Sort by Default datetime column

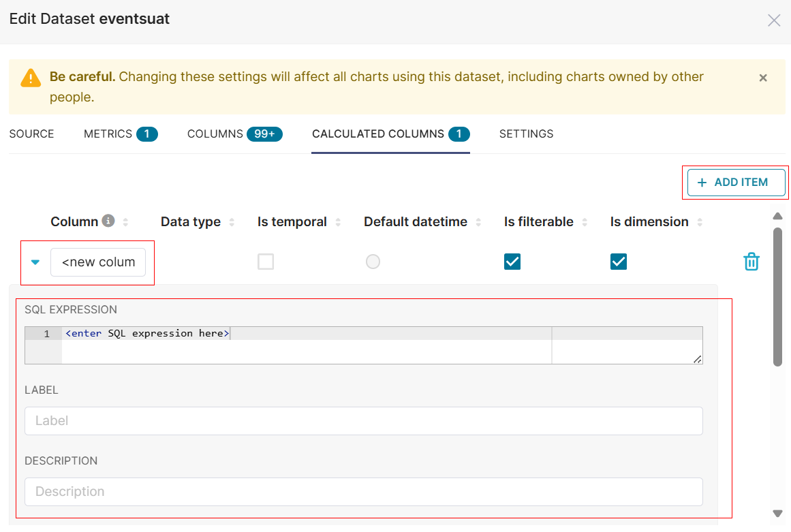click(478, 222)
